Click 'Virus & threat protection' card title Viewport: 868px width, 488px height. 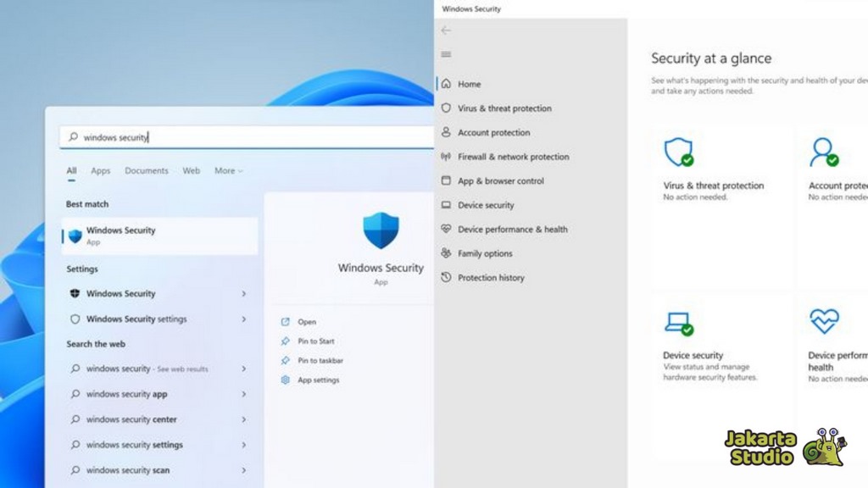tap(714, 186)
